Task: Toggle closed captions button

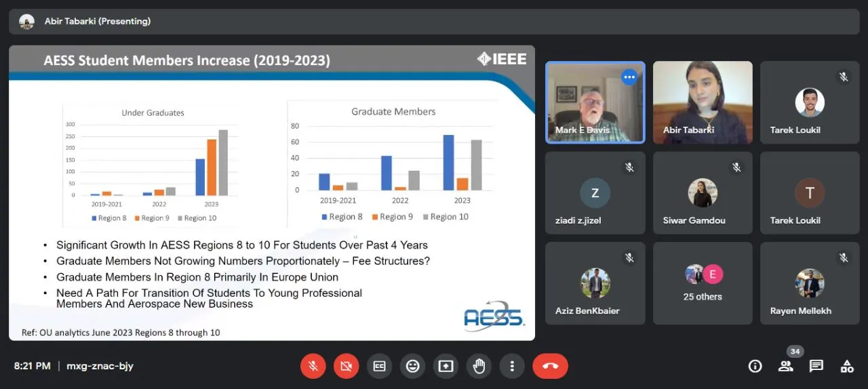Action: pyautogui.click(x=380, y=366)
